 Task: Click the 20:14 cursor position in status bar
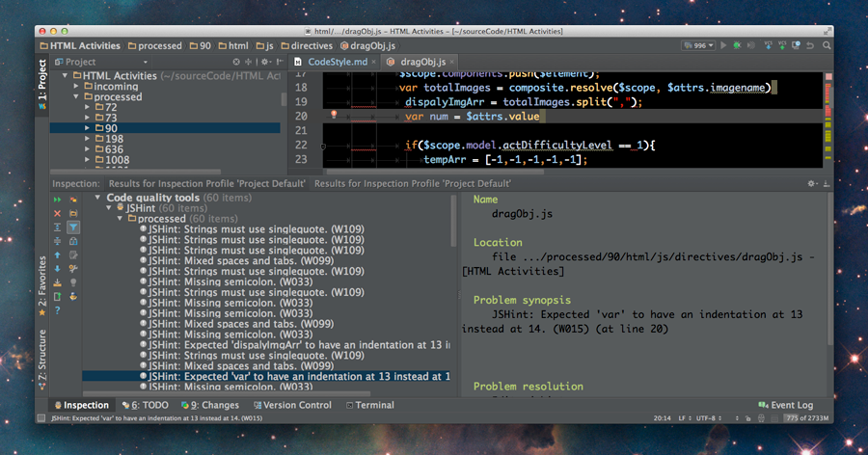click(662, 418)
